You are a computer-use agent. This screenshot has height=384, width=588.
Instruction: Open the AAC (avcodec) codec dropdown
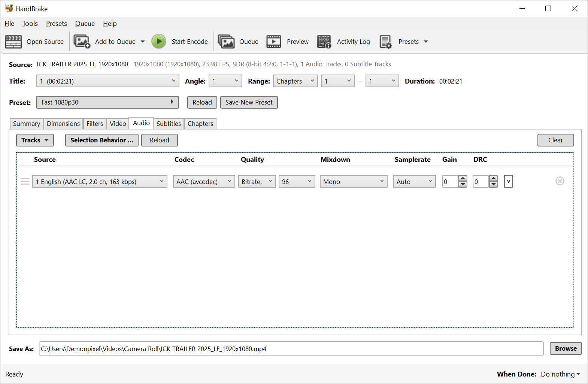coord(204,182)
